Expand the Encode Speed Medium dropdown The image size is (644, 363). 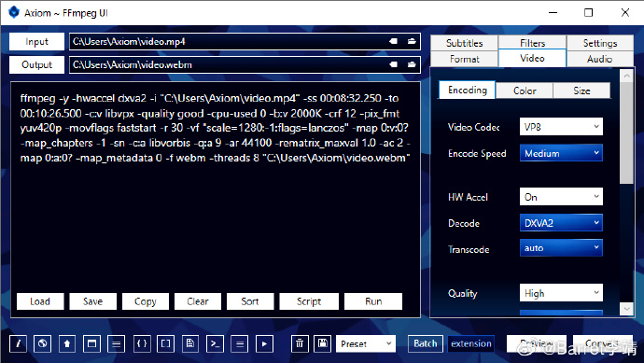(x=561, y=153)
